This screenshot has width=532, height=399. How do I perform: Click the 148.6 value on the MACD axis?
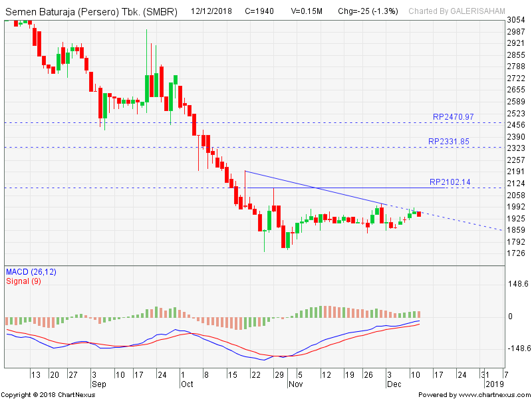coord(517,285)
